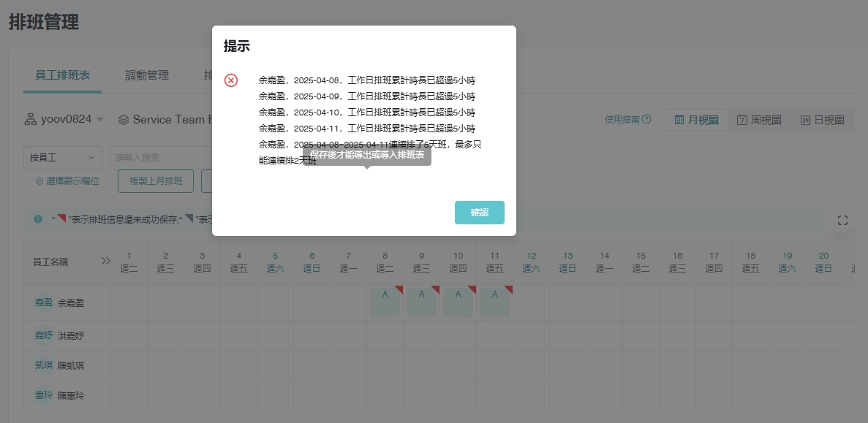This screenshot has height=423, width=868.
Task: Click the blue info icon in notice bar
Action: pos(38,219)
